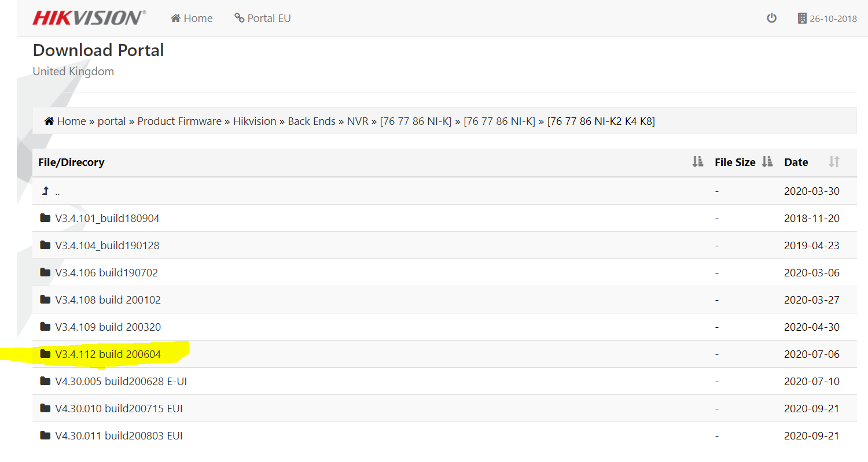Open highlighted V3.4.112 build 200604 folder
868x462 pixels.
click(x=108, y=354)
